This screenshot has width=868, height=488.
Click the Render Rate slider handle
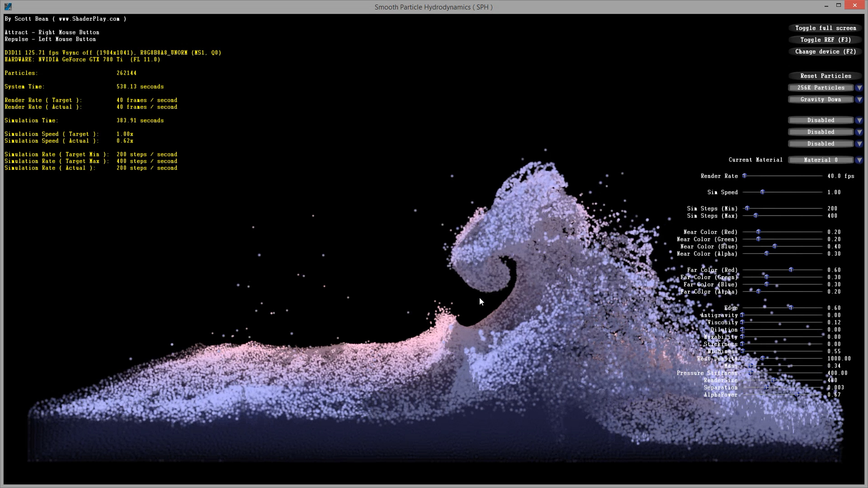coord(744,176)
